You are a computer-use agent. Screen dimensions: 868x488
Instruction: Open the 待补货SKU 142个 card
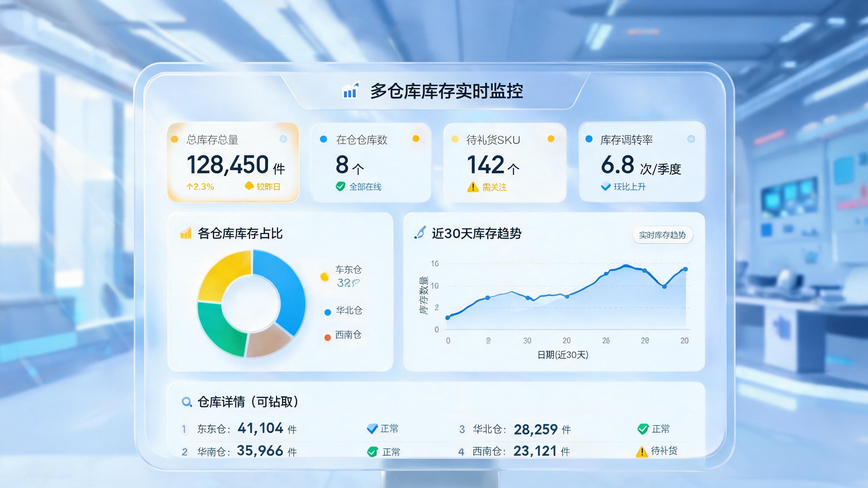505,163
